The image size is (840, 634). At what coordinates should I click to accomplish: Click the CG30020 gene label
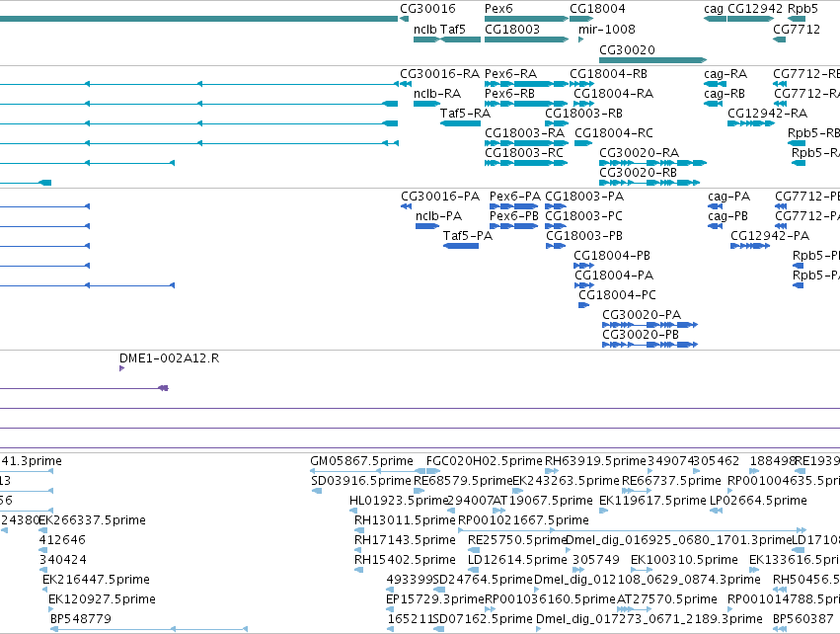tap(628, 49)
